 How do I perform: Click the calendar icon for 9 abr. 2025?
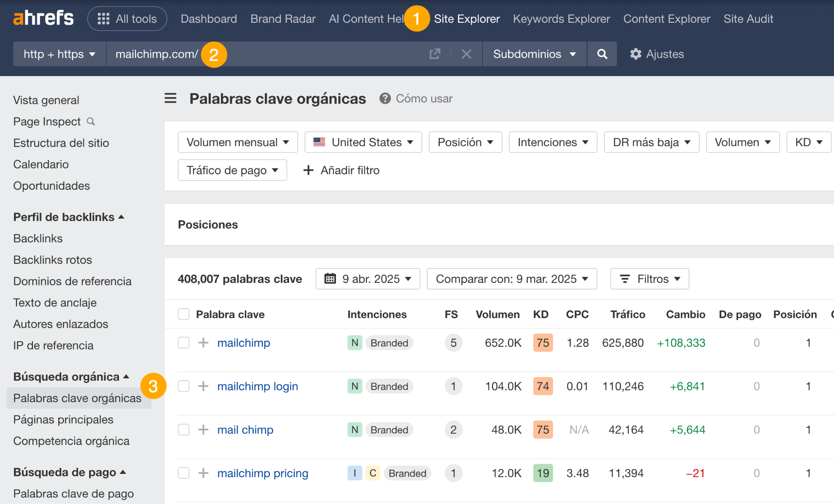pyautogui.click(x=330, y=278)
